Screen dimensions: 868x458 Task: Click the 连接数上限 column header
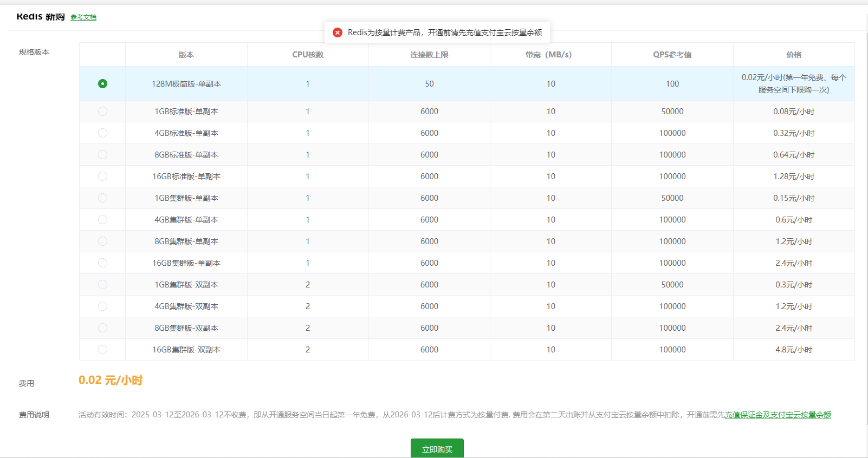pyautogui.click(x=429, y=55)
